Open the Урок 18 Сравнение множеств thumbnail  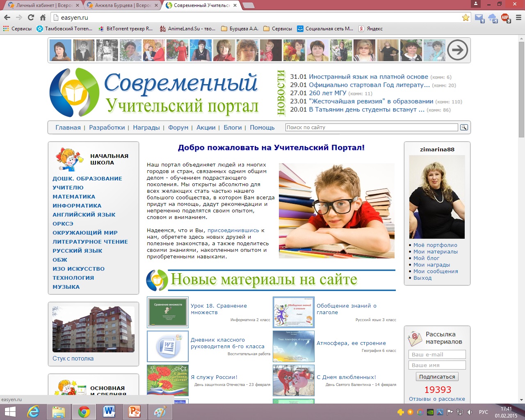coord(168,313)
